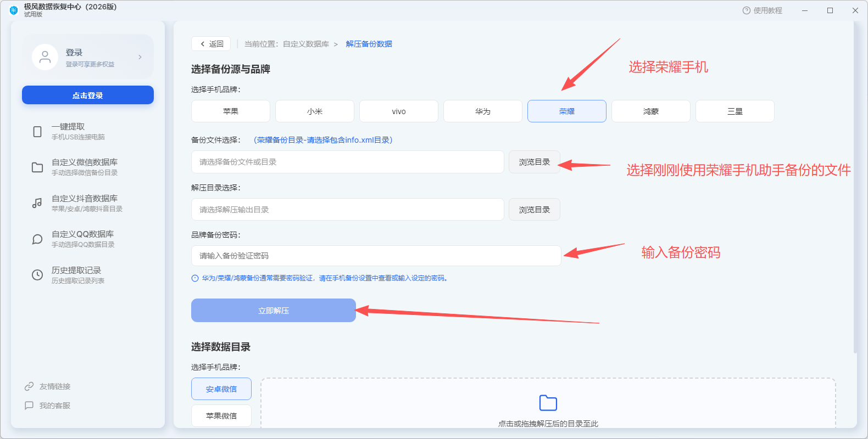Choose the 华为 phone brand option
The height and width of the screenshot is (439, 868).
(x=483, y=111)
